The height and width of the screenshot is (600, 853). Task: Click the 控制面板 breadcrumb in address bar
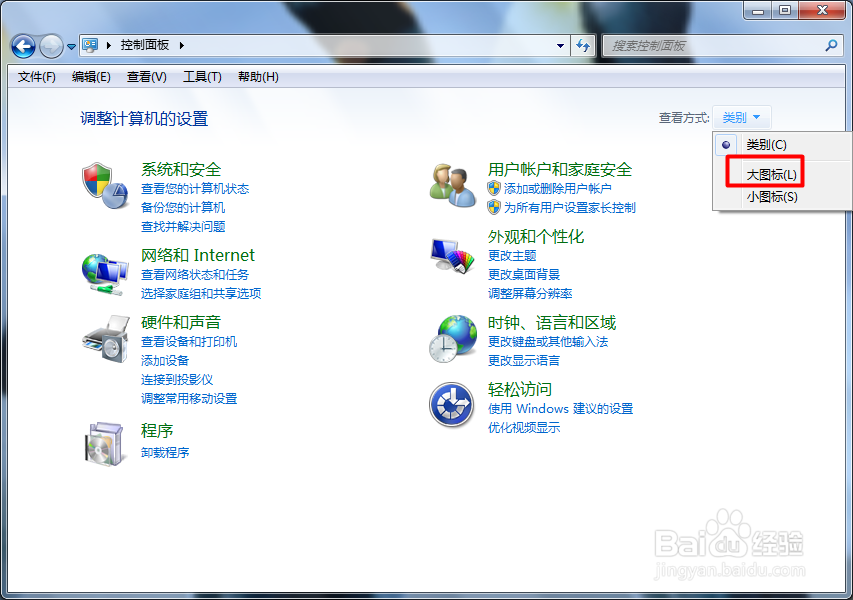tap(145, 45)
